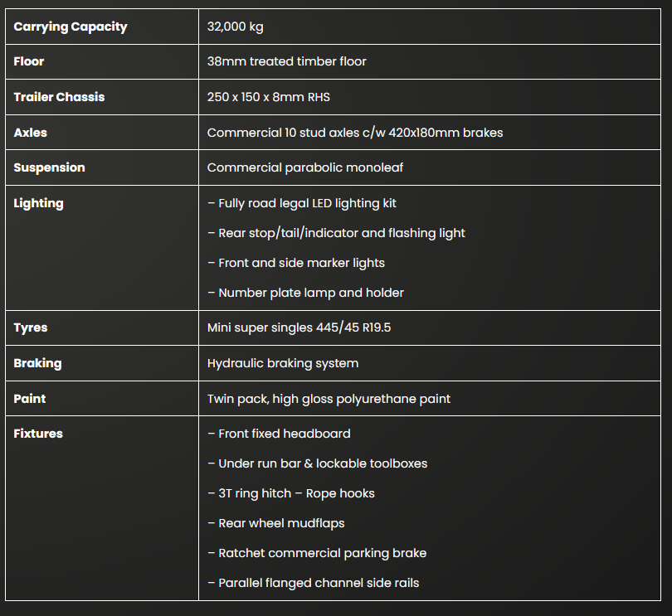The width and height of the screenshot is (672, 616).
Task: Click the Fixtures row label
Action: (38, 434)
